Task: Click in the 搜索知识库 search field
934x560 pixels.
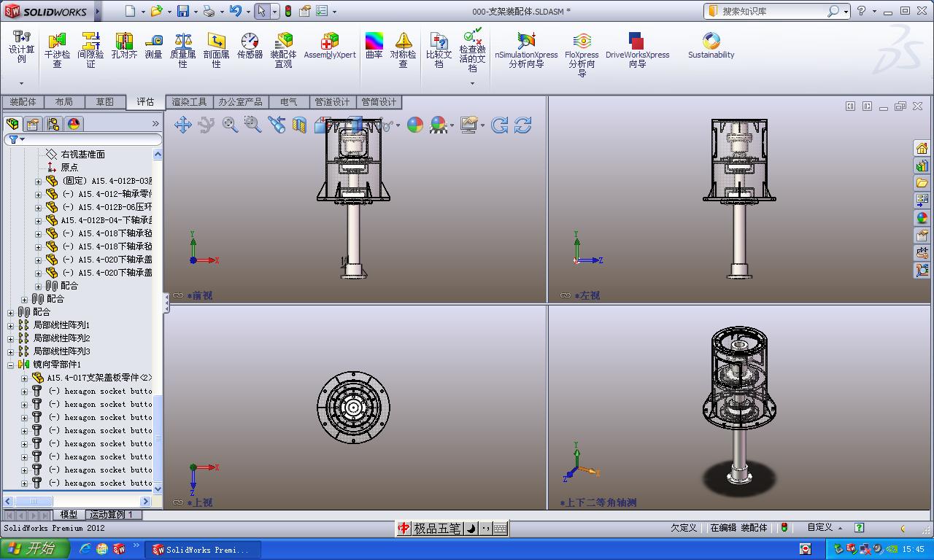Action: pyautogui.click(x=772, y=11)
